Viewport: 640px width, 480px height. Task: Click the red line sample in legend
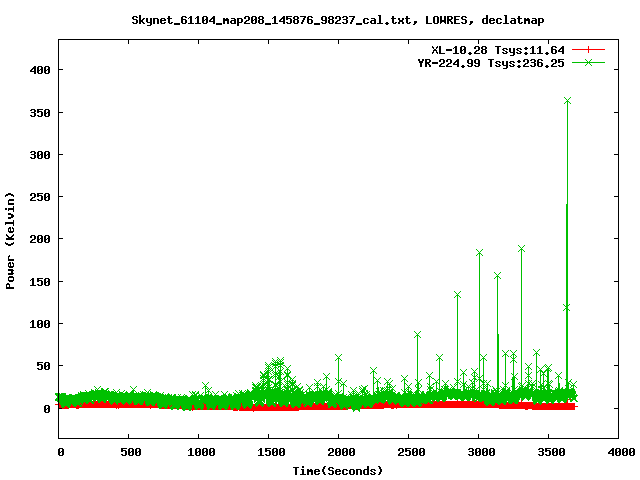pyautogui.click(x=589, y=49)
